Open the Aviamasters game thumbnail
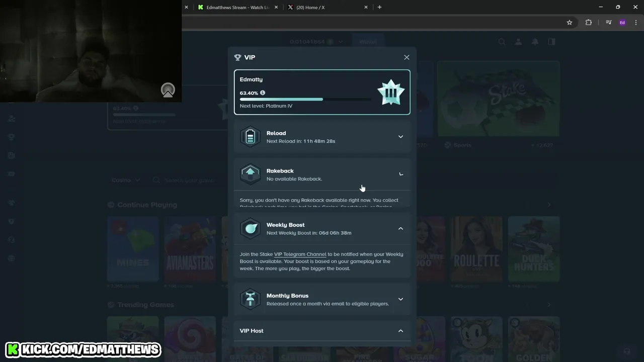This screenshot has height=362, width=644. coord(190,249)
